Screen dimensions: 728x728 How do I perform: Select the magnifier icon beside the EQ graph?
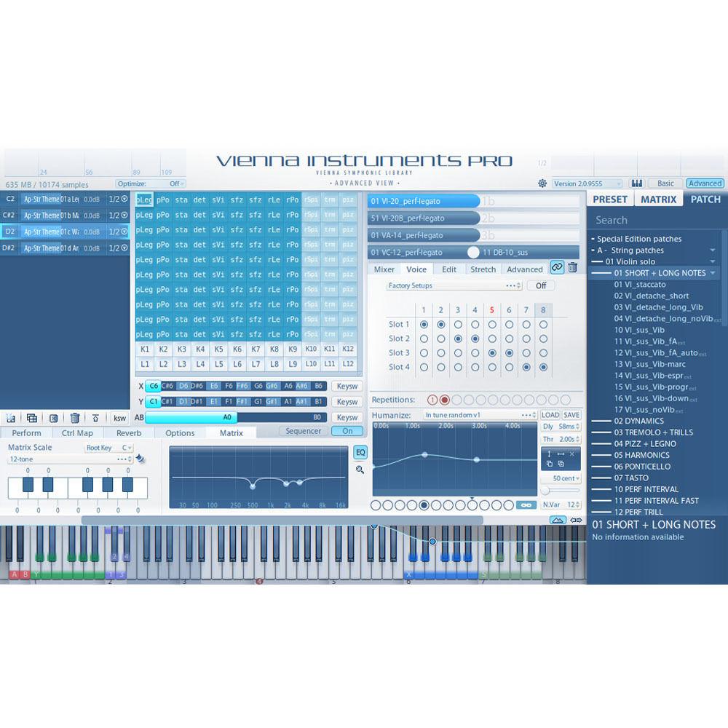pyautogui.click(x=360, y=470)
